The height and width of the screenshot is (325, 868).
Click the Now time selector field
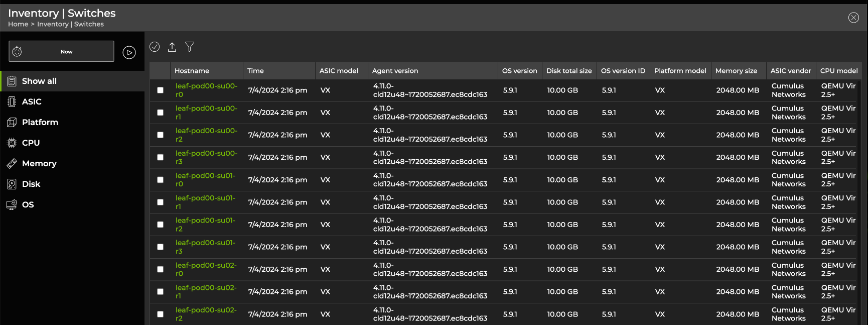tap(66, 52)
